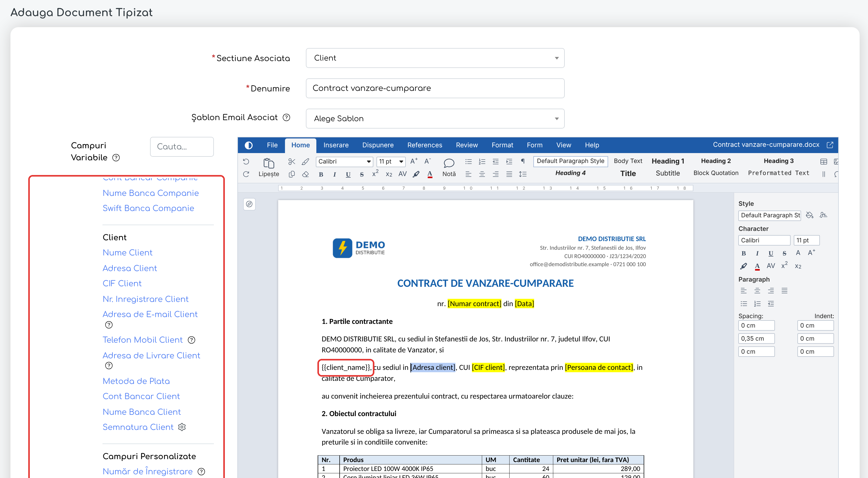Insert the CIF Client variable field
The width and height of the screenshot is (868, 478).
(x=122, y=283)
